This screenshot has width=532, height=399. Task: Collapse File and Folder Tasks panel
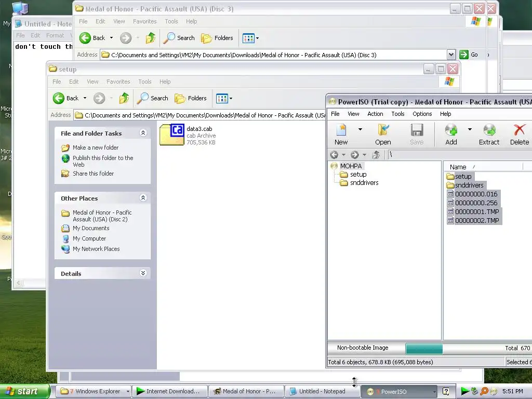[x=143, y=133]
